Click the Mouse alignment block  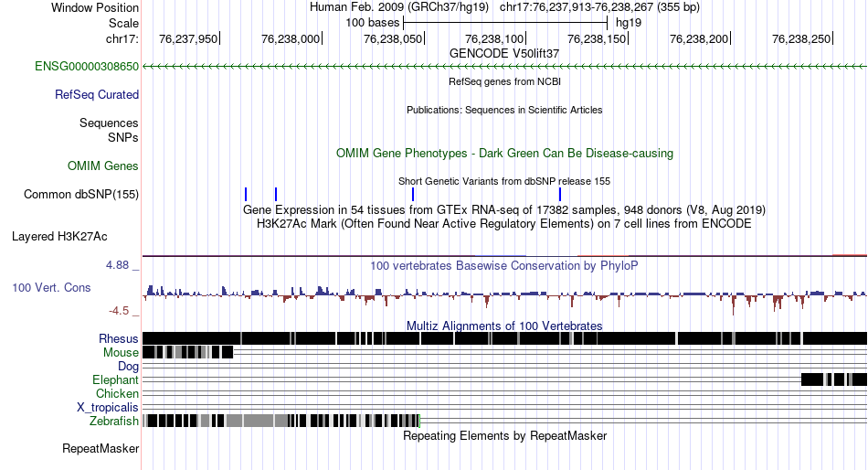187,352
